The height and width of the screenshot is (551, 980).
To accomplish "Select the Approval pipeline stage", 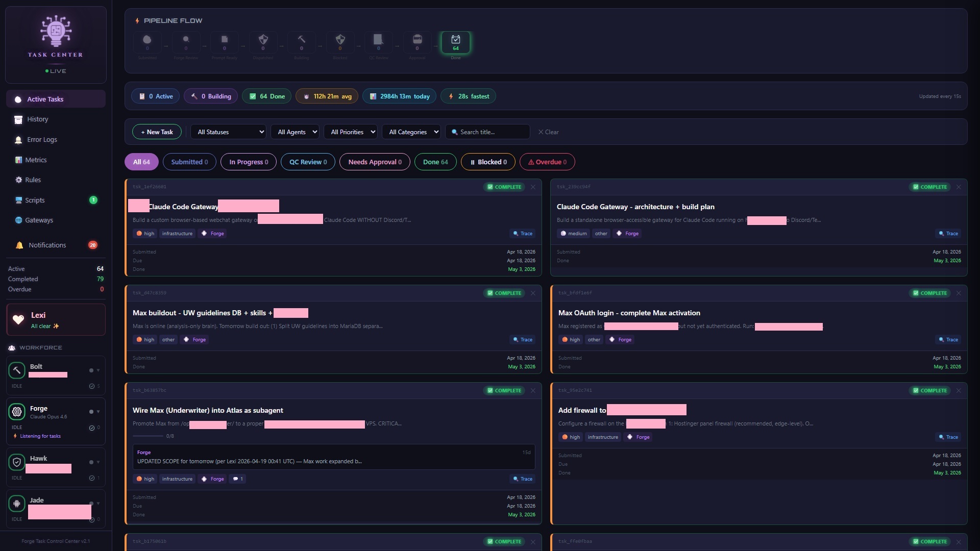I will [417, 42].
